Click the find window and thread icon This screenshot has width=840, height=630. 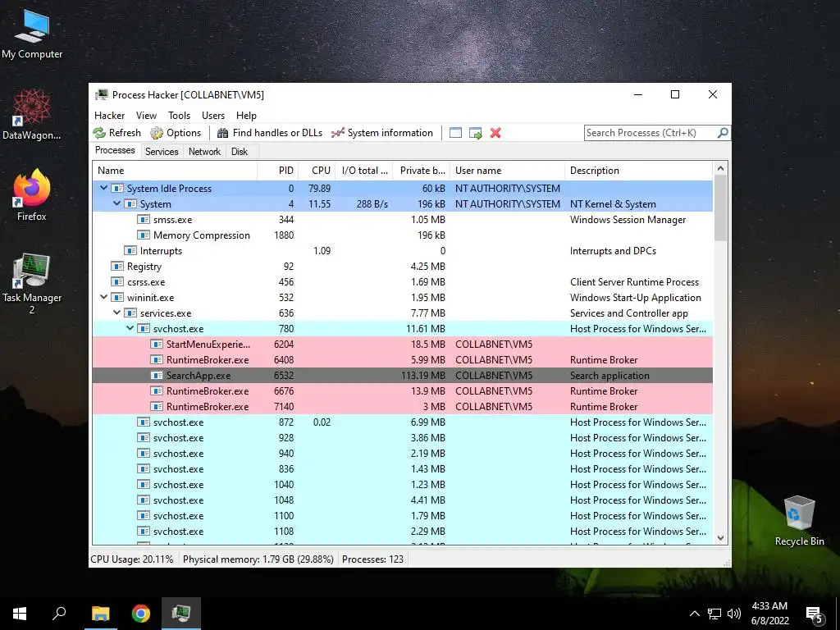pos(475,133)
